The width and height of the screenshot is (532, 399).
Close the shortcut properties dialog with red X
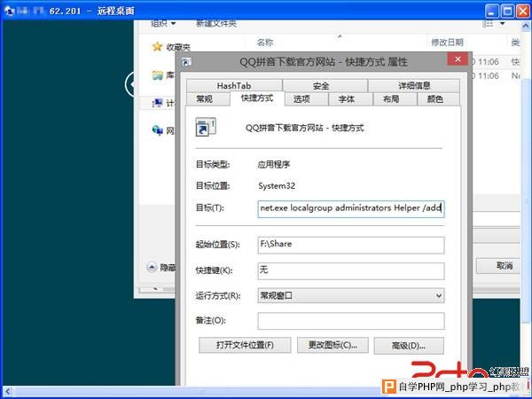click(x=458, y=59)
